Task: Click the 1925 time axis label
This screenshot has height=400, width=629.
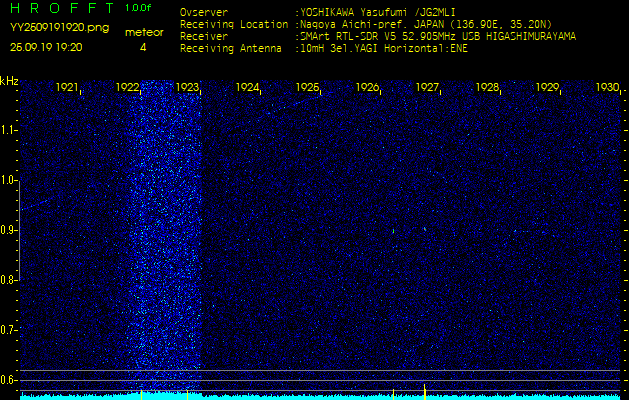Action: tap(307, 87)
